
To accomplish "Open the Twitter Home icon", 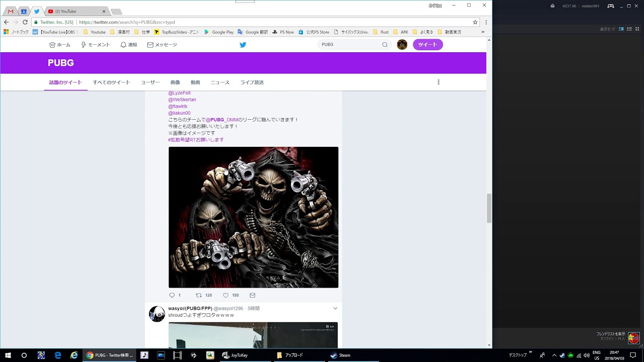I will (x=60, y=44).
